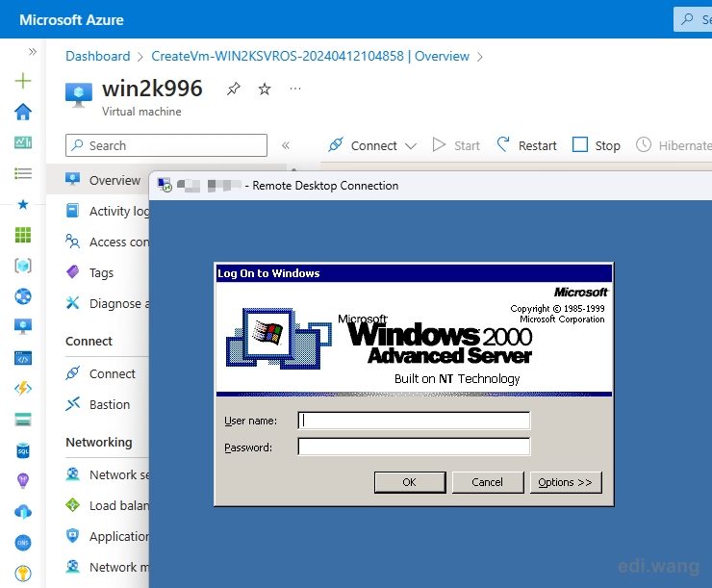Open the Dashboard chart icon in left rail
This screenshot has width=712, height=588.
23,142
